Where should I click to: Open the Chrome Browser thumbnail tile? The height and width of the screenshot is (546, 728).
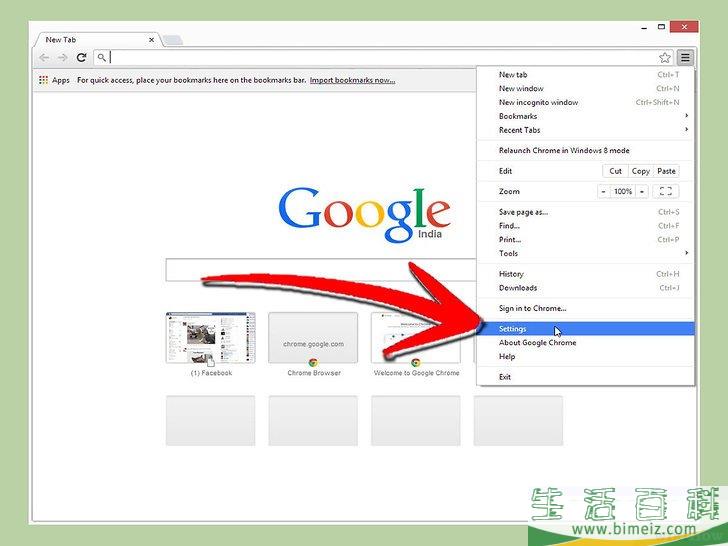pos(313,338)
